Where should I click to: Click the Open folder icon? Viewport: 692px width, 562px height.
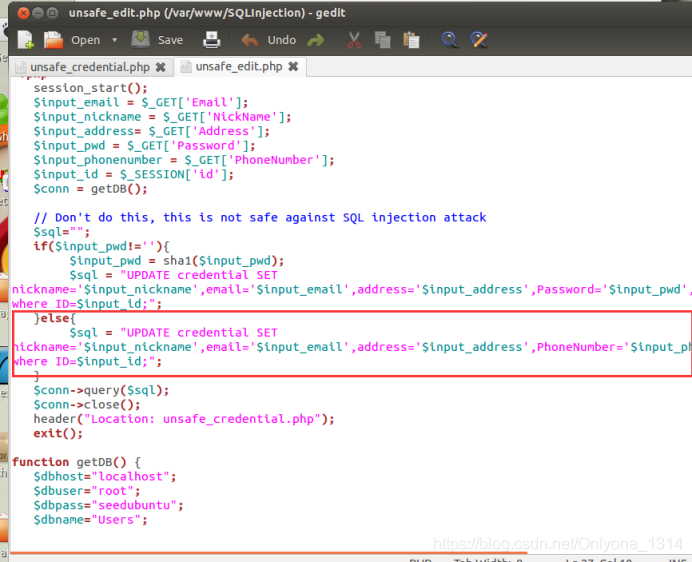53,40
